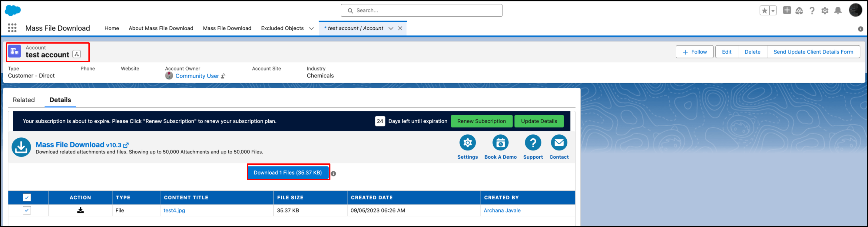Go to the Home tab
The image size is (868, 227).
click(x=111, y=28)
